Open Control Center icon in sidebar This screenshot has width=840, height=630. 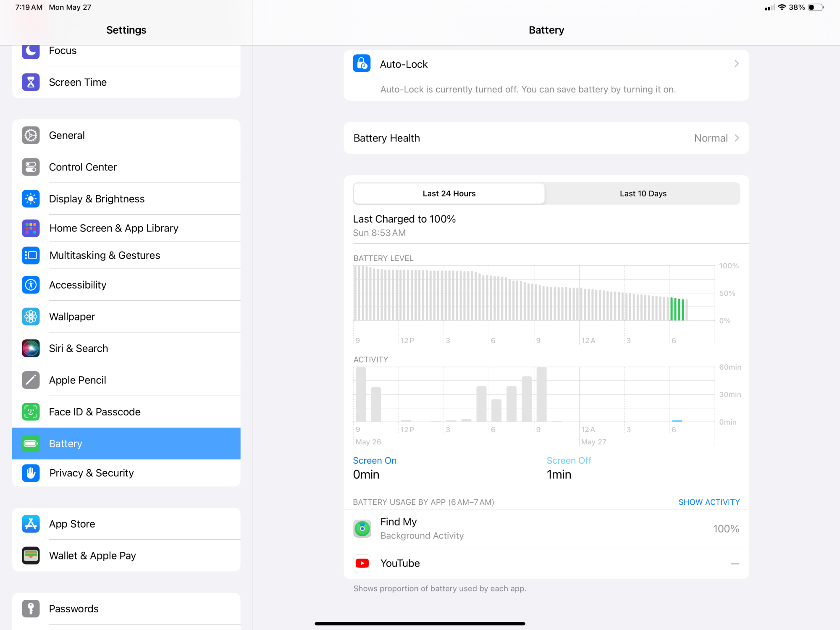(31, 167)
